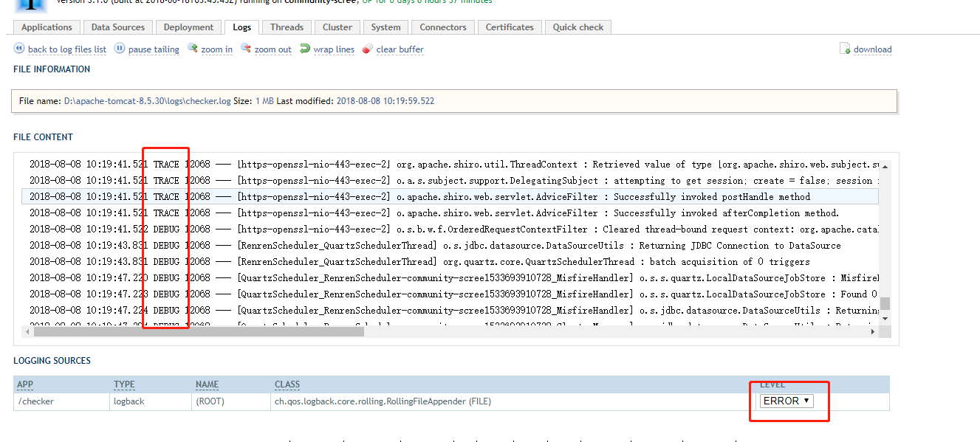
Task: Click the NAME column header
Action: pyautogui.click(x=208, y=384)
